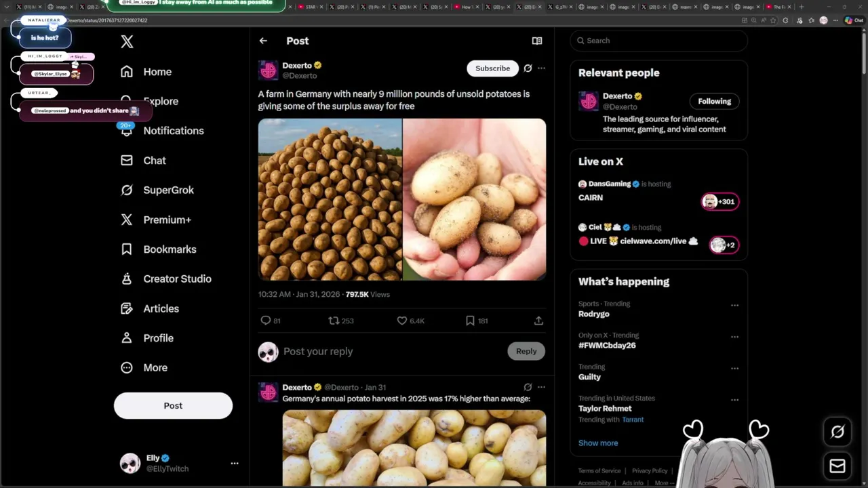Open the floating Grok button
Image resolution: width=868 pixels, height=488 pixels.
837,432
